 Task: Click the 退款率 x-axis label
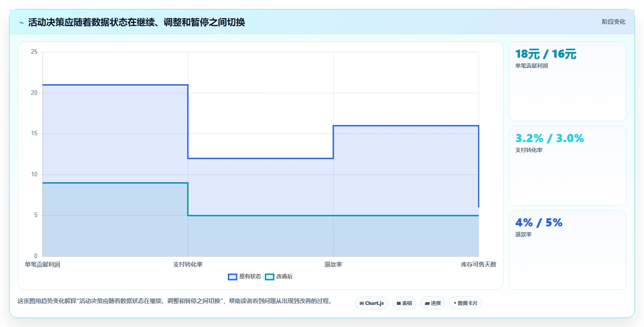point(333,265)
